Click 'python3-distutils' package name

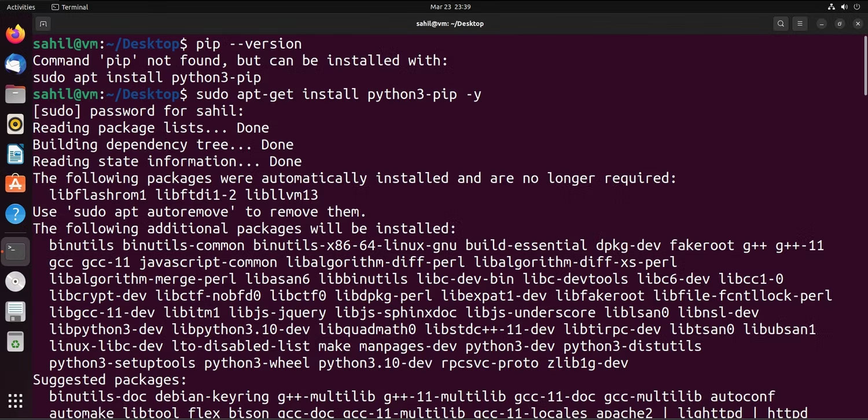tap(632, 346)
